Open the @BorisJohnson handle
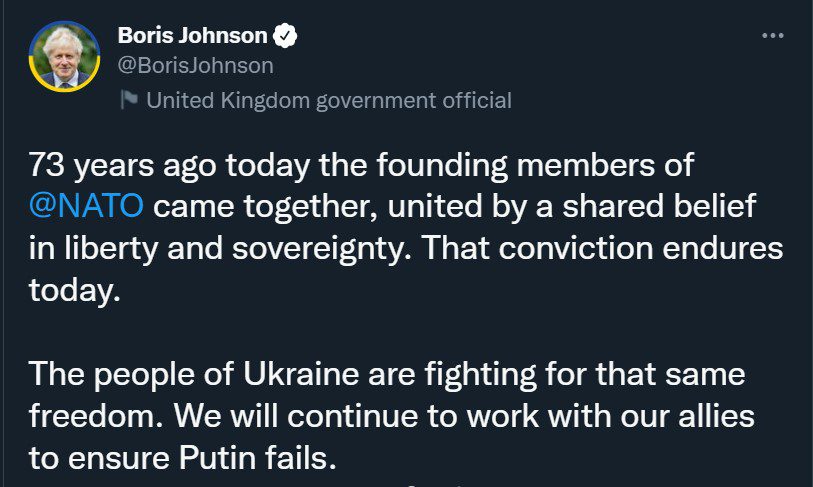The image size is (813, 487). (x=195, y=65)
